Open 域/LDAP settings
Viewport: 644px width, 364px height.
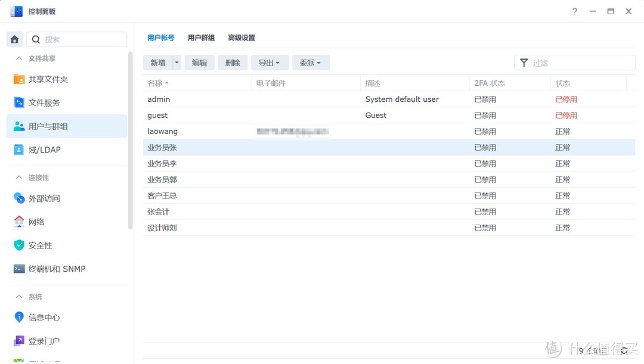pos(43,150)
